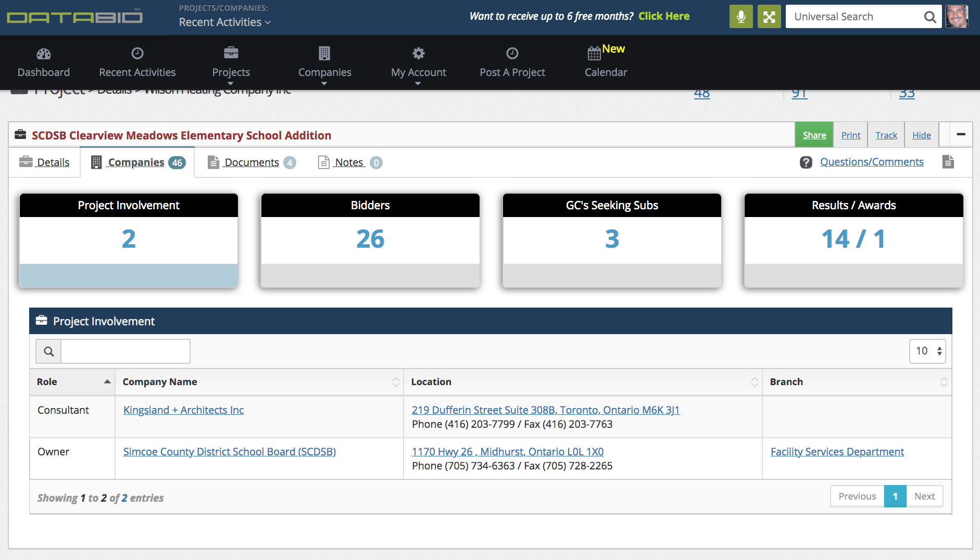Open 219 Dufferin Street address link
The height and width of the screenshot is (560, 980).
(546, 410)
